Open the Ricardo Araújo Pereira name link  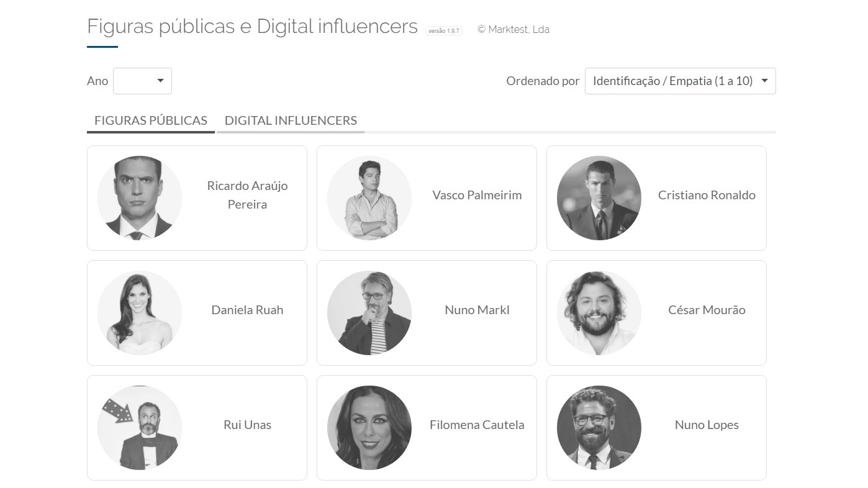coord(247,195)
